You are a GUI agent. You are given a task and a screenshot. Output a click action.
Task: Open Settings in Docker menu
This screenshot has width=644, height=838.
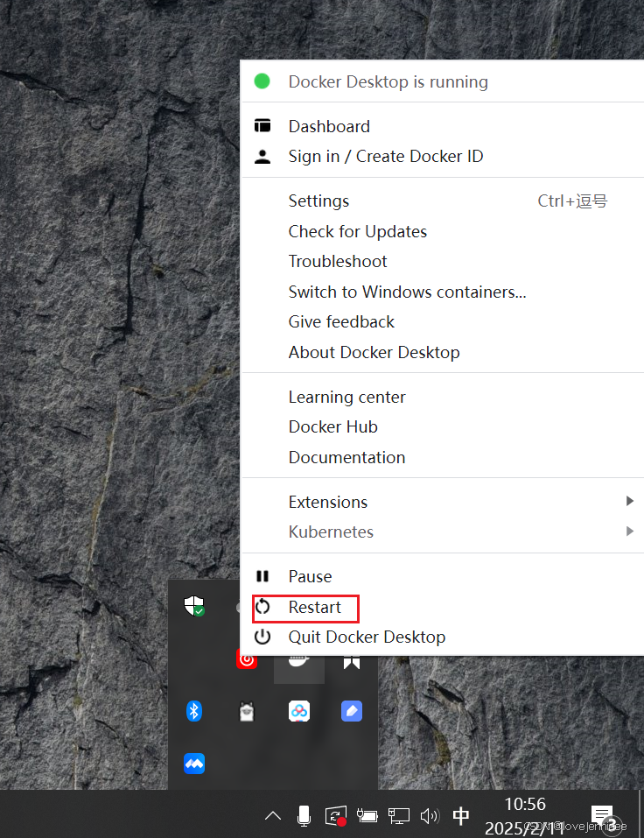(442, 201)
